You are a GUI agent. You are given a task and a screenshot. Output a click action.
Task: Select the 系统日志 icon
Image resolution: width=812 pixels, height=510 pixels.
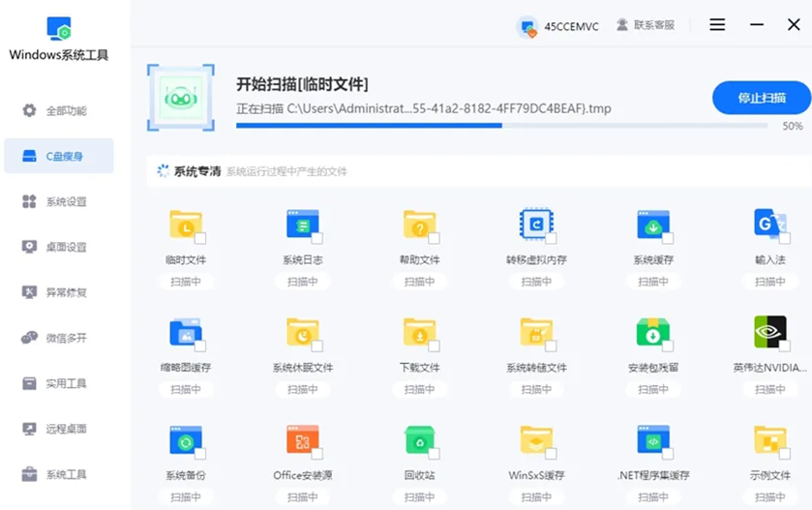tap(302, 225)
